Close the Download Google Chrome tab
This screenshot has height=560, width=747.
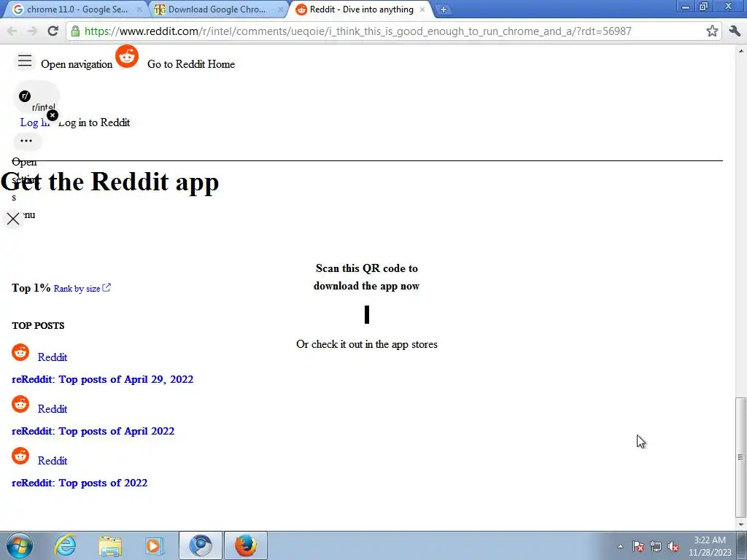[x=281, y=9]
